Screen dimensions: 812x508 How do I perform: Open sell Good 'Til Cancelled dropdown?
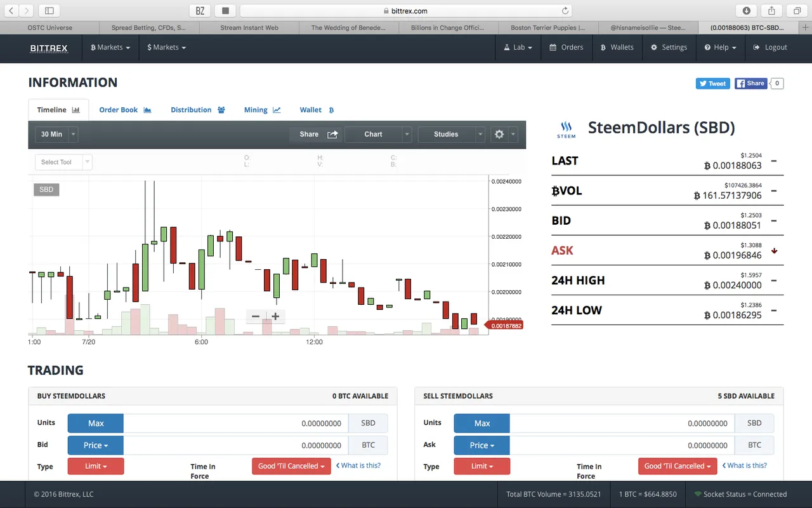678,466
